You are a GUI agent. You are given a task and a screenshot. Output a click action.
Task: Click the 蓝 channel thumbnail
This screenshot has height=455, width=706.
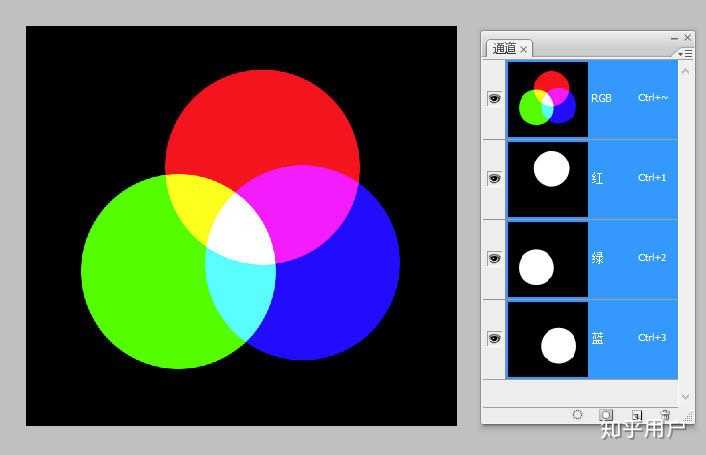[x=548, y=340]
